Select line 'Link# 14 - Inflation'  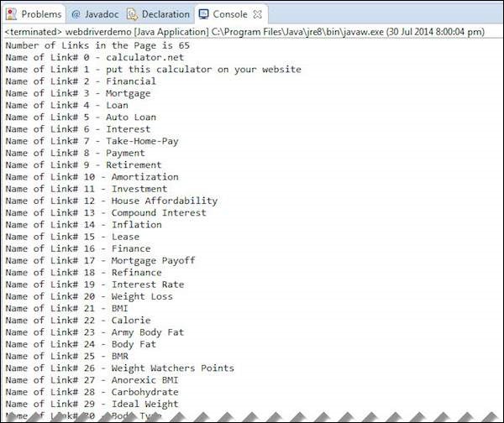click(x=83, y=225)
